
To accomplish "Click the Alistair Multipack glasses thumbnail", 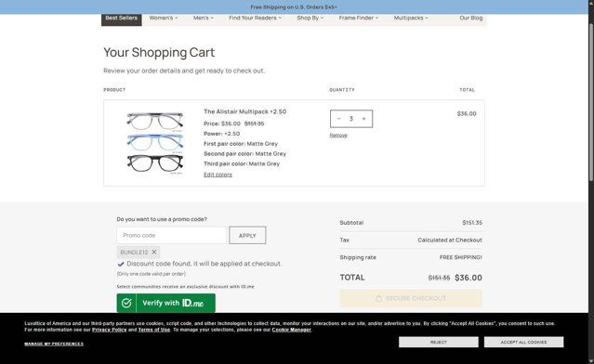I will pyautogui.click(x=155, y=143).
